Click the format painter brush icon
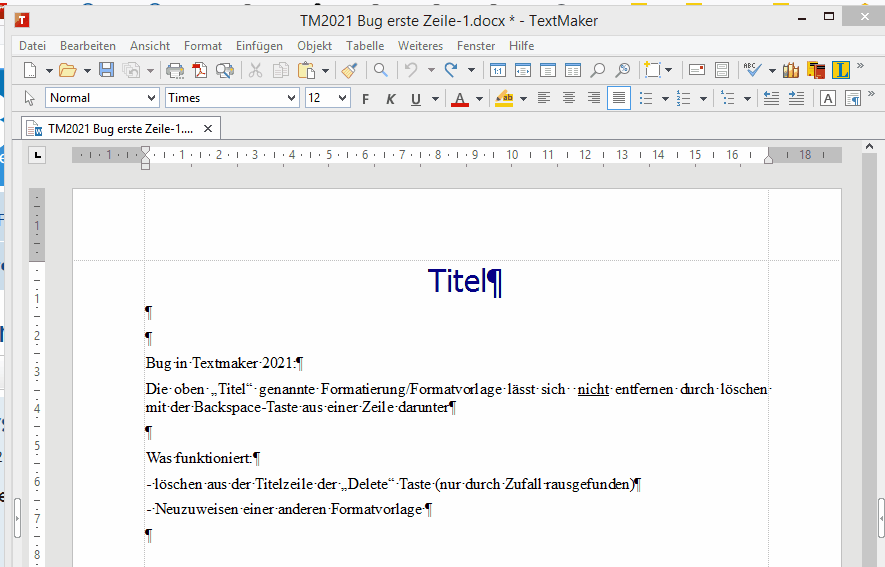Image resolution: width=885 pixels, height=567 pixels. (x=349, y=71)
